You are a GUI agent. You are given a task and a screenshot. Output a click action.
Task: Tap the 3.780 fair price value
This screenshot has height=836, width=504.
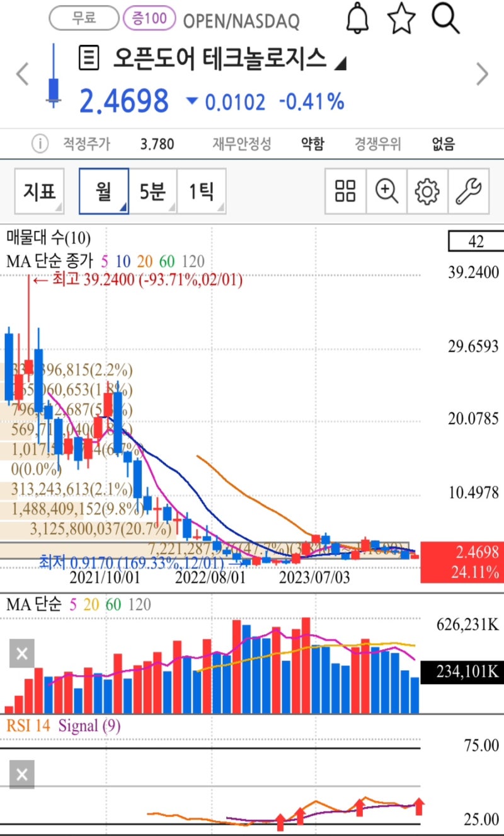point(157,144)
